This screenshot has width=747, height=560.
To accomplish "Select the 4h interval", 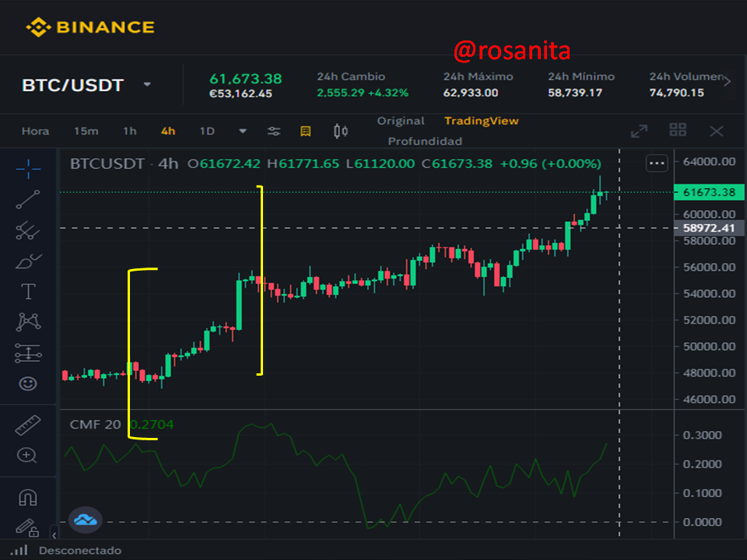I will point(168,131).
